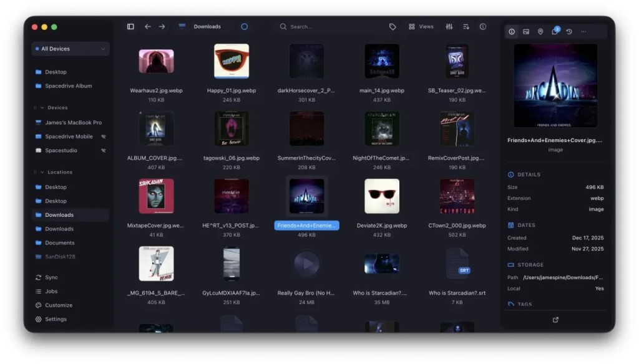Toggle the sidebar panel icon
The image size is (639, 364).
[130, 26]
